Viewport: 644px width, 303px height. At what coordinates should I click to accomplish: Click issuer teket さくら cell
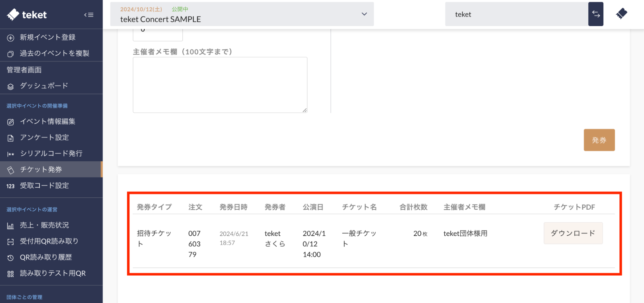tap(275, 239)
